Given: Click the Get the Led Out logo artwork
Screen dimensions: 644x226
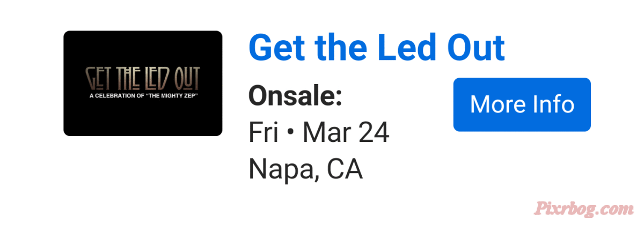Looking at the screenshot, I should pyautogui.click(x=143, y=79).
